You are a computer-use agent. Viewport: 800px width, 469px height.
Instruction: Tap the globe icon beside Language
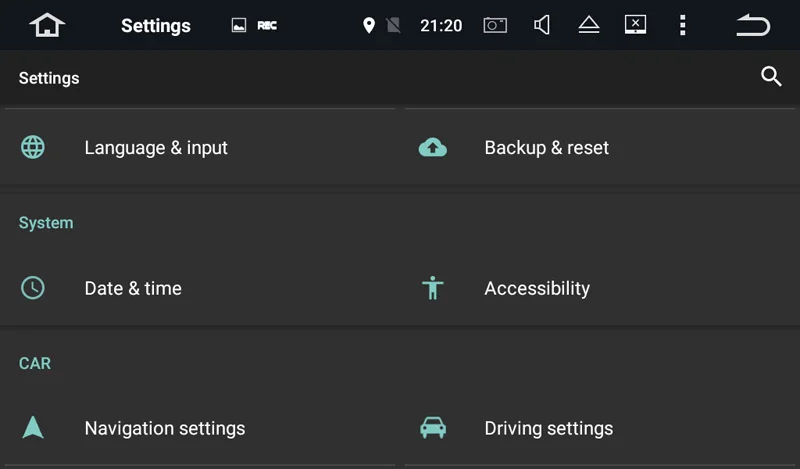click(33, 148)
